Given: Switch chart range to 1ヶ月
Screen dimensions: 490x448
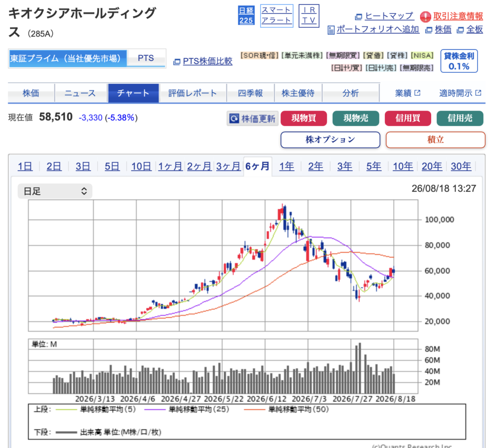Looking at the screenshot, I should click(x=170, y=166).
